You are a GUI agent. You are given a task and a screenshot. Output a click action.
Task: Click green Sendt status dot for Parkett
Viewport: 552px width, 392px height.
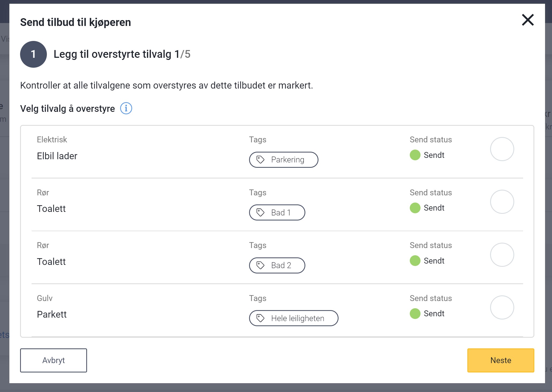[x=415, y=314]
